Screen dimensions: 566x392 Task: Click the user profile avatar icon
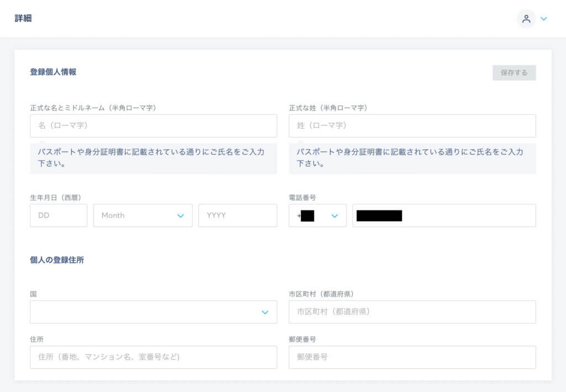click(526, 19)
